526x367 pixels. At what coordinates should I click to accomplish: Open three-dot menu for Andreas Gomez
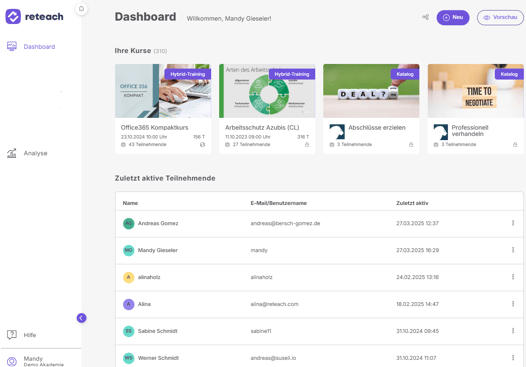(513, 223)
